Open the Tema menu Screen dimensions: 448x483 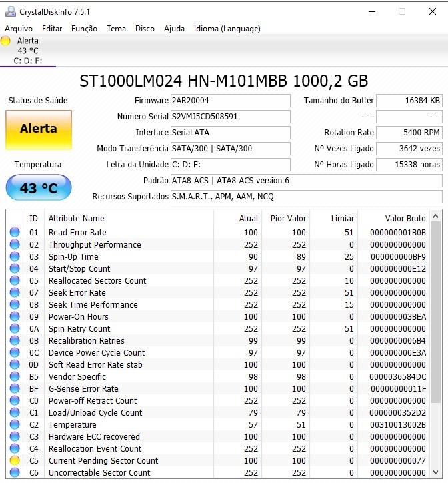pyautogui.click(x=116, y=29)
